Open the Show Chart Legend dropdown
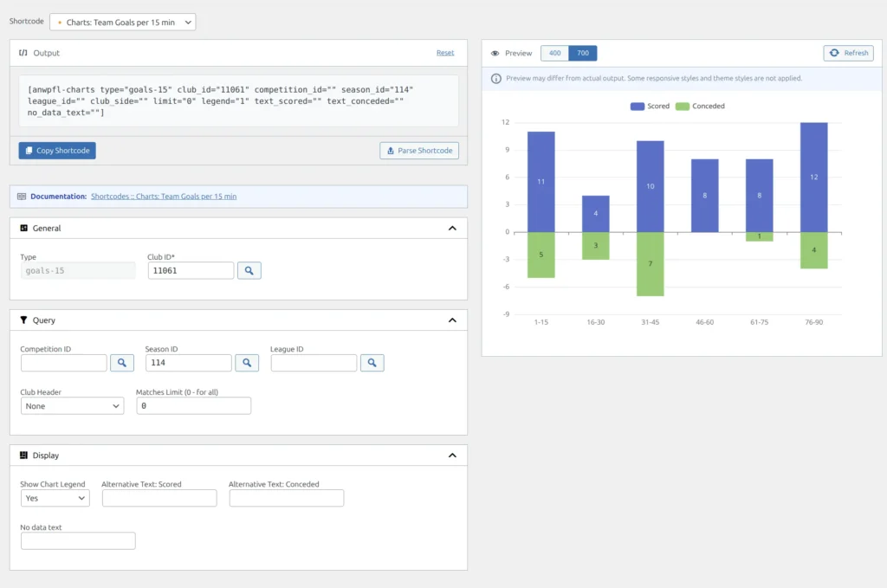The width and height of the screenshot is (887, 588). click(x=55, y=498)
